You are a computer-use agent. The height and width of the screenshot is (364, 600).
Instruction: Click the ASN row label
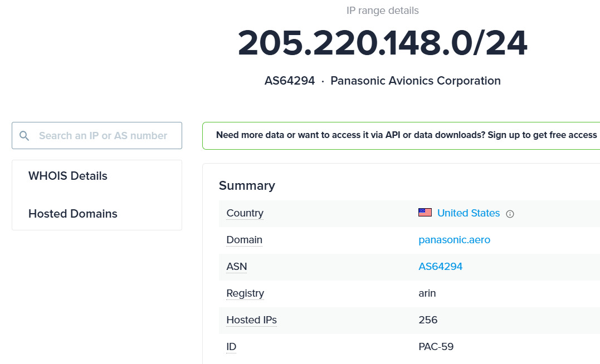pyautogui.click(x=237, y=267)
